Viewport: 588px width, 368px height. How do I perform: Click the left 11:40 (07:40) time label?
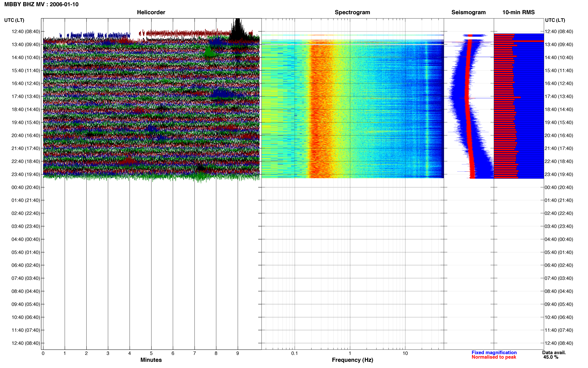[x=26, y=330]
